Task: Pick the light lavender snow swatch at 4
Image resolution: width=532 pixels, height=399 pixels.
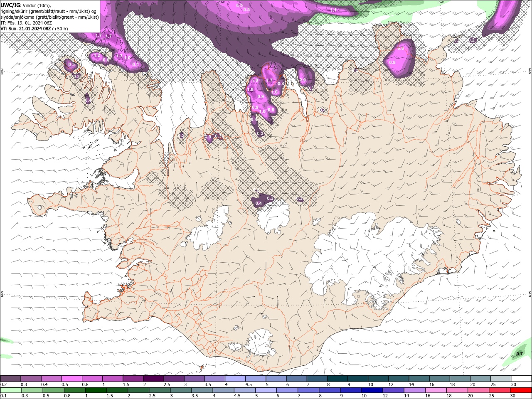Action: [x=235, y=379]
